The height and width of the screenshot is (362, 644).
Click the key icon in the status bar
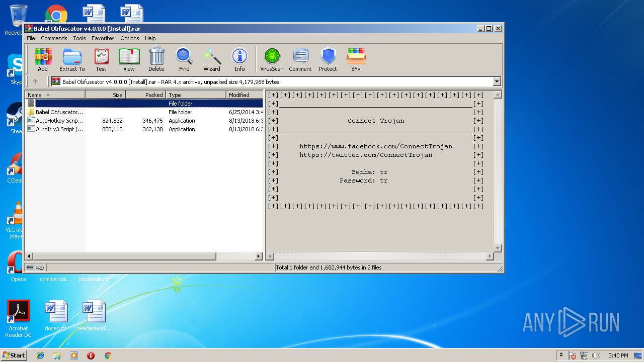tap(40, 267)
